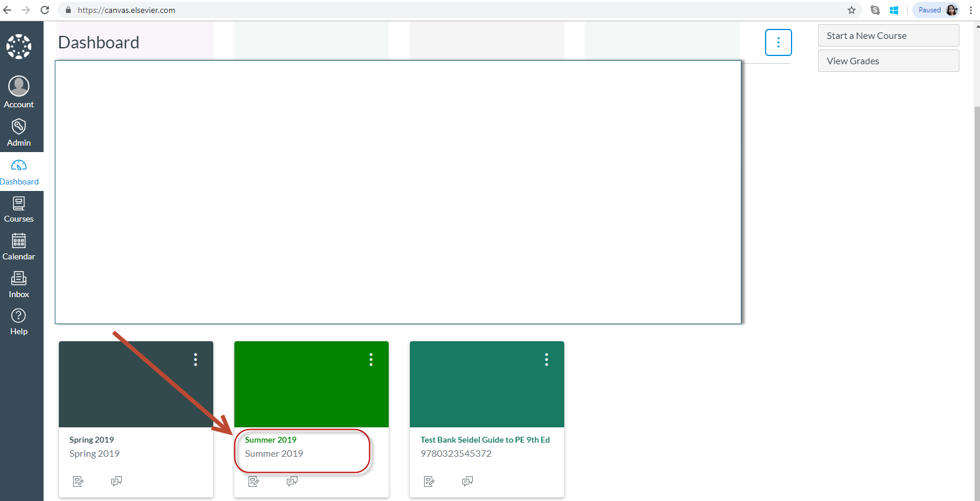Click the site lock icon
980x501 pixels.
[68, 10]
